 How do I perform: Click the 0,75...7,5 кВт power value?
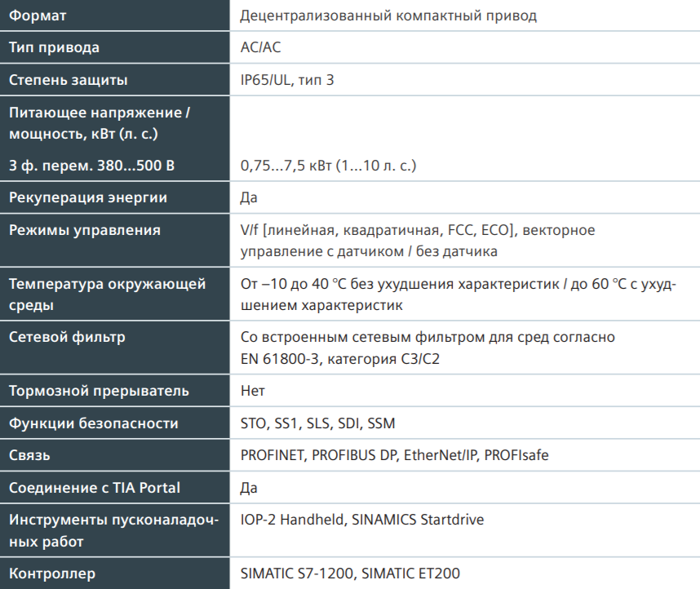[x=328, y=166]
